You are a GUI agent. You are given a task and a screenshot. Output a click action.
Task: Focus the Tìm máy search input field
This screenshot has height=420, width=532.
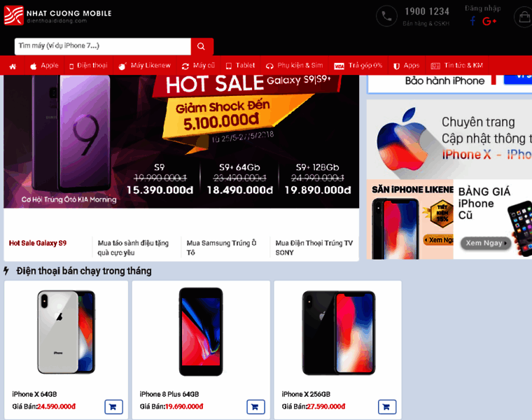point(102,46)
